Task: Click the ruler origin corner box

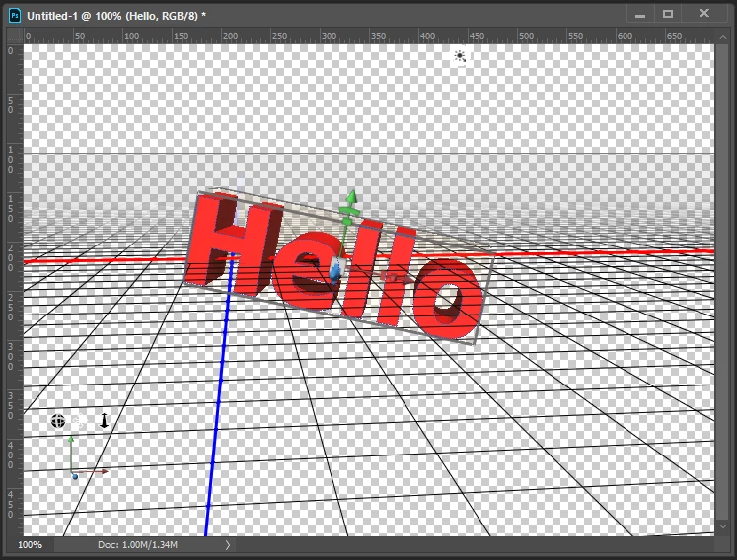Action: click(x=16, y=35)
